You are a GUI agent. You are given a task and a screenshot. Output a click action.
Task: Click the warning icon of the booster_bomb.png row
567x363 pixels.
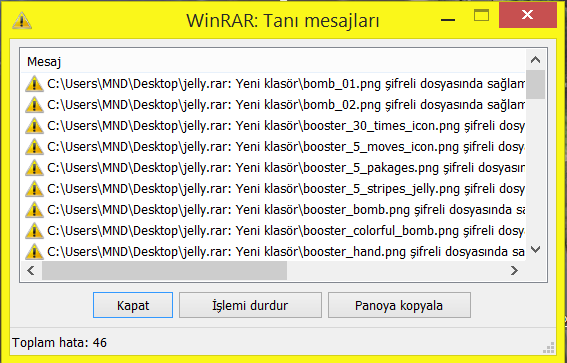34,210
